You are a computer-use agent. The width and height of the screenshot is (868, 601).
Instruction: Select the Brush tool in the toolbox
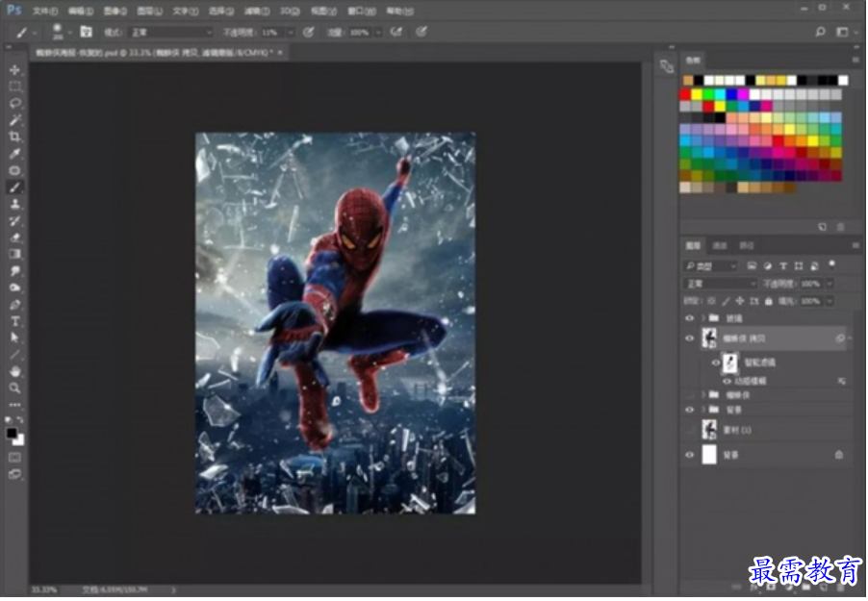15,188
